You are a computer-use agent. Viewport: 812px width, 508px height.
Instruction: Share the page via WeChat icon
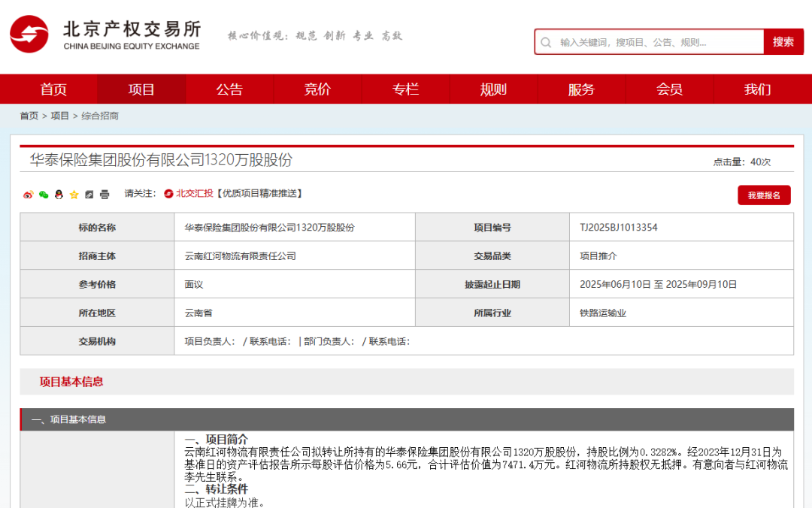click(44, 195)
